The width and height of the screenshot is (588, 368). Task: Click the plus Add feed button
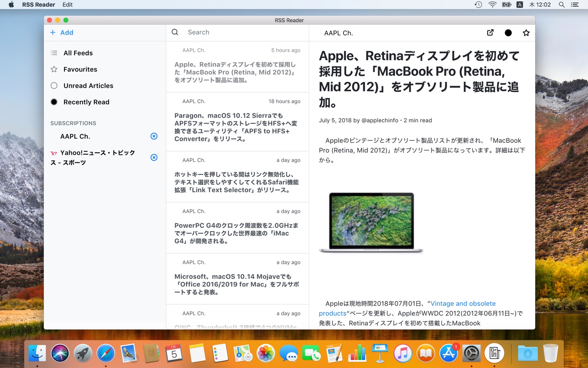click(x=62, y=32)
